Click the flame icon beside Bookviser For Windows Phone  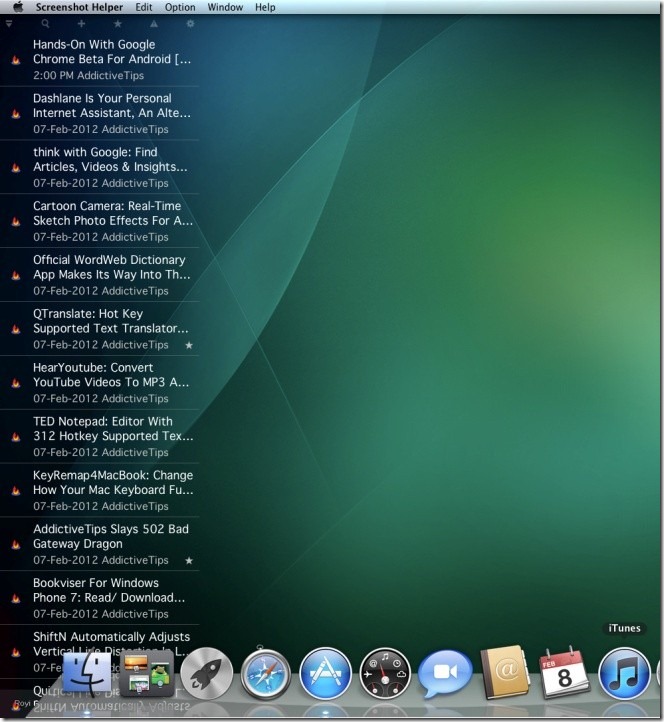click(x=16, y=598)
